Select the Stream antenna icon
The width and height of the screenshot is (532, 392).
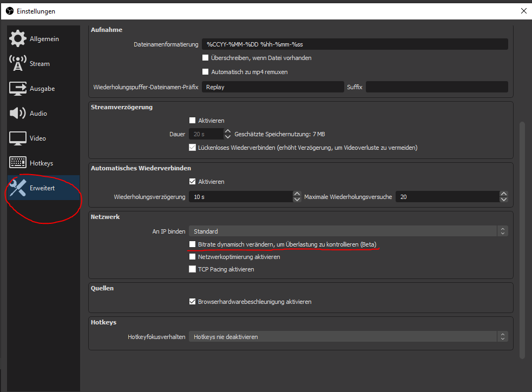tap(18, 64)
